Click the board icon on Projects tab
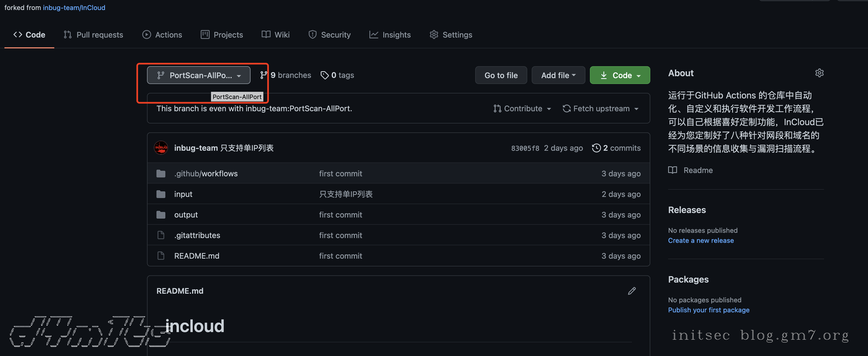This screenshot has height=356, width=868. click(205, 35)
